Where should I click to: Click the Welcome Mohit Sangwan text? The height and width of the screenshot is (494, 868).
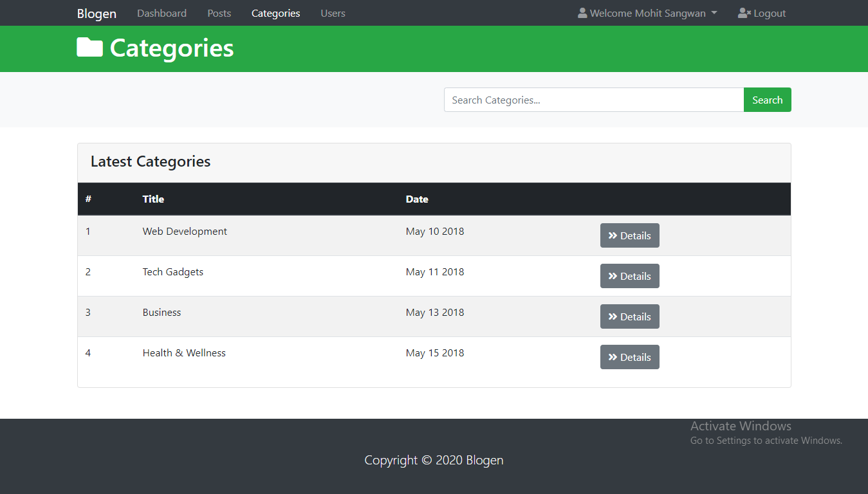pos(647,13)
